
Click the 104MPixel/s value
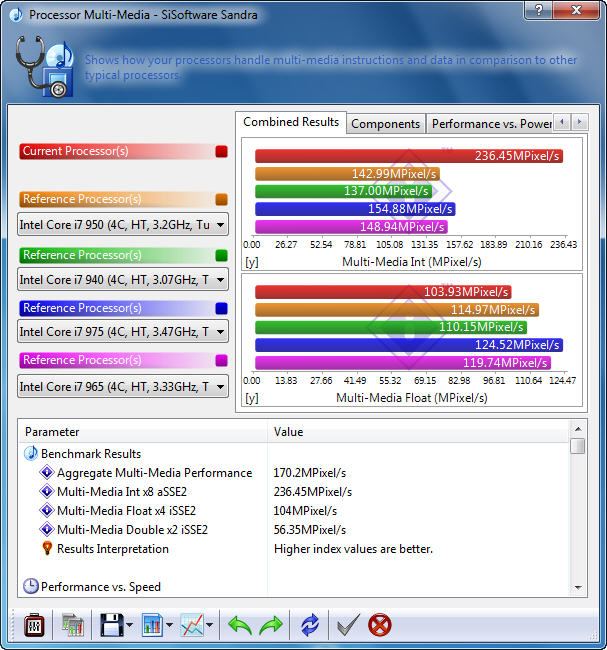[x=305, y=511]
